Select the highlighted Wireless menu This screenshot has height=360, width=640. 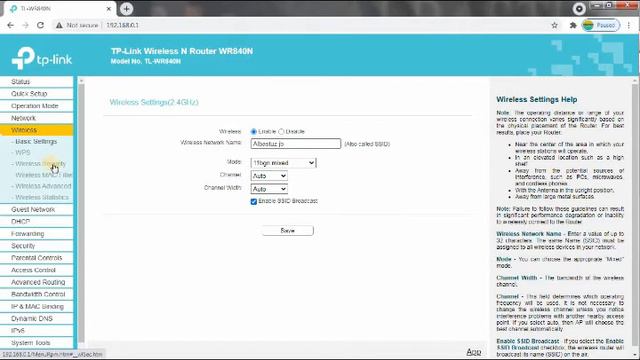pos(37,130)
